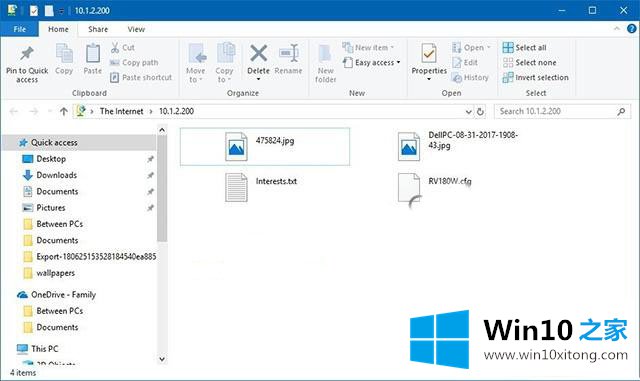
Task: Click the History ribbon button
Action: tap(470, 78)
